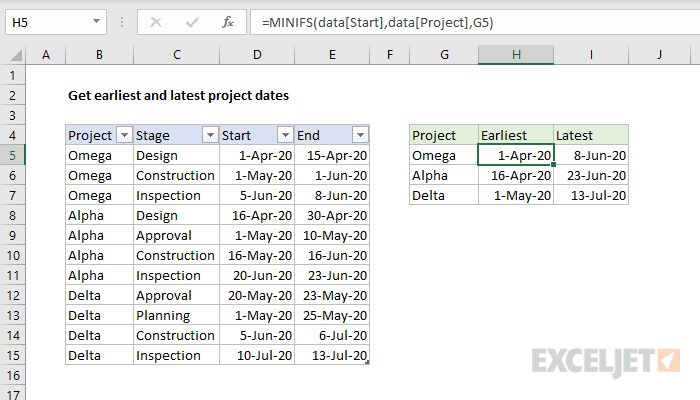Open the Insert Function fx dialog
This screenshot has height=400, width=700.
point(228,21)
